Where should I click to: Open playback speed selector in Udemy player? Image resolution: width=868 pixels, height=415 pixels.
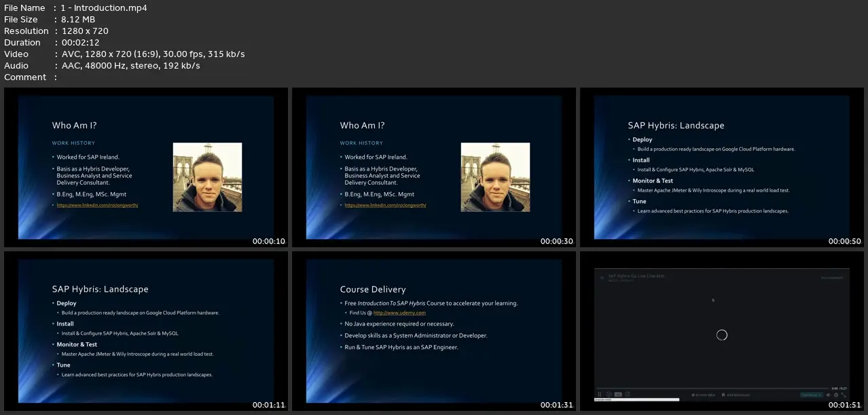pos(618,395)
